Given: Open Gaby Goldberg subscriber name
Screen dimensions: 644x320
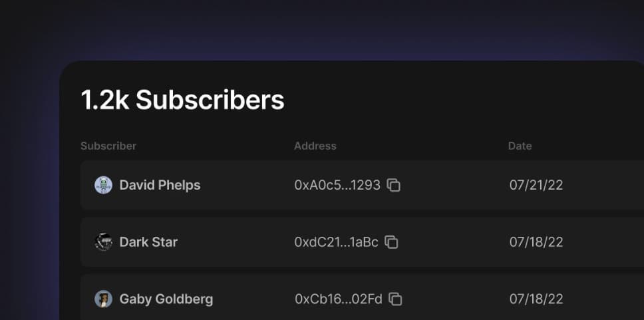Looking at the screenshot, I should pyautogui.click(x=166, y=299).
